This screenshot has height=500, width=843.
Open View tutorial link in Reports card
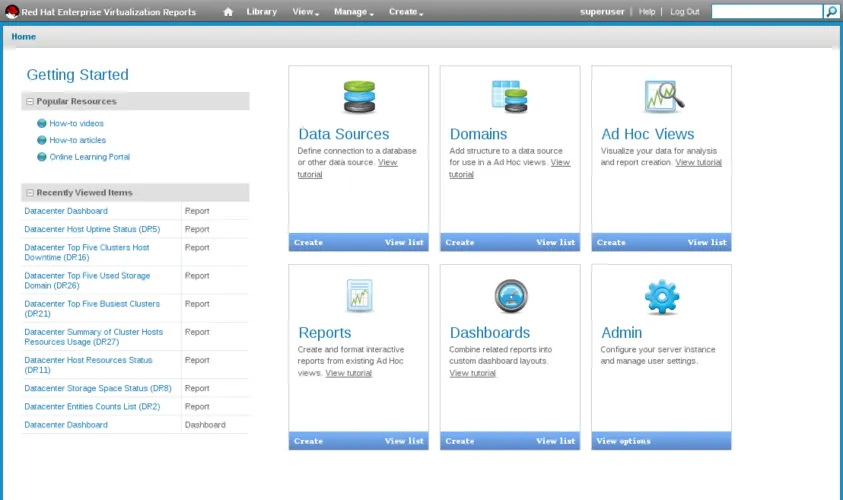pos(348,373)
